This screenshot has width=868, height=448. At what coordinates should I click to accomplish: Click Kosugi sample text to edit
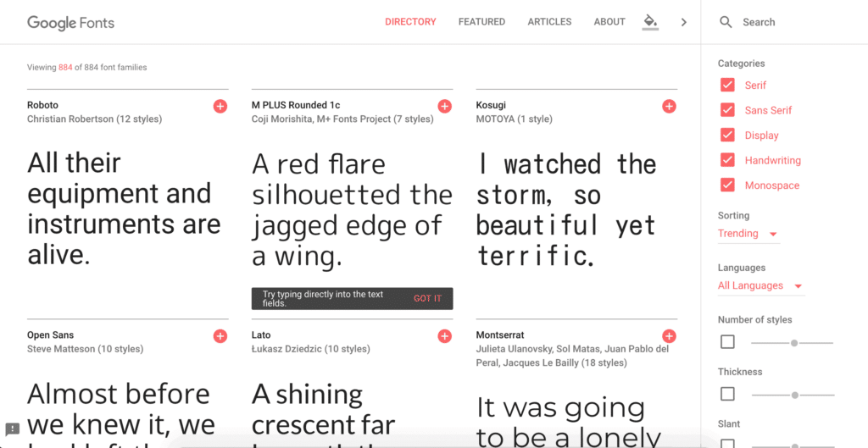click(565, 210)
